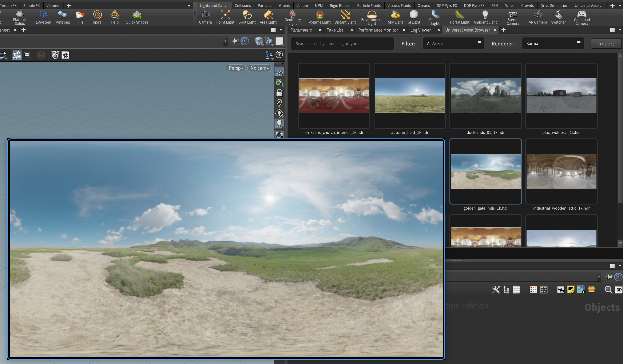Activate the view pan/zoom tool icon

pyautogui.click(x=27, y=55)
